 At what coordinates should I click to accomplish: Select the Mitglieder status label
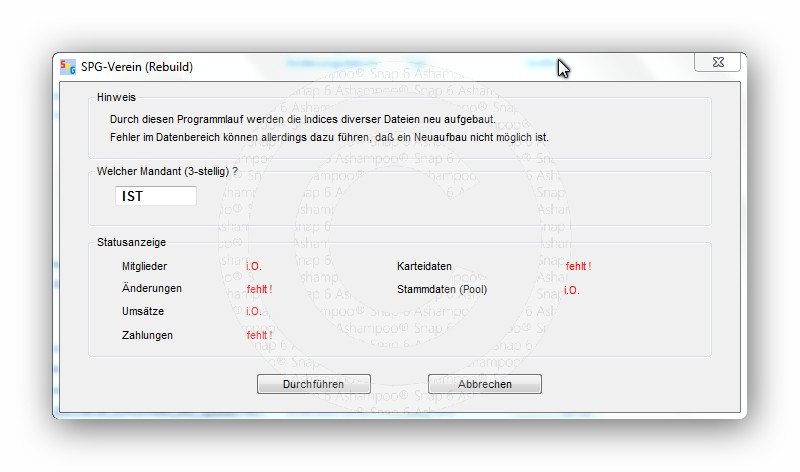point(144,266)
